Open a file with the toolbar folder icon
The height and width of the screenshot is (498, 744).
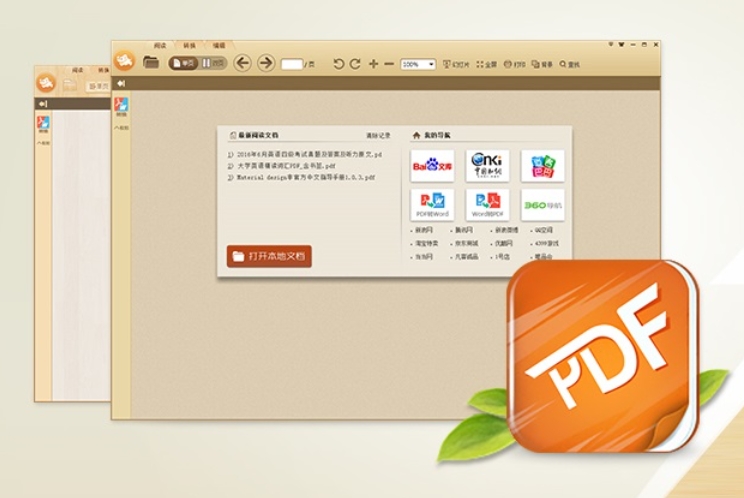tap(151, 62)
